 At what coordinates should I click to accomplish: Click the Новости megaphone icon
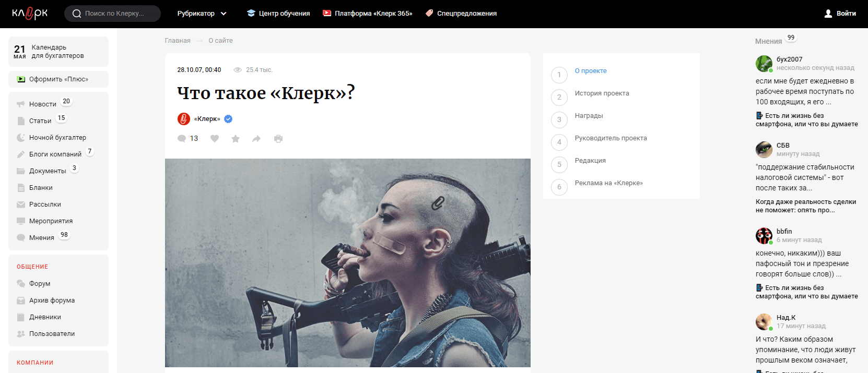tap(21, 104)
